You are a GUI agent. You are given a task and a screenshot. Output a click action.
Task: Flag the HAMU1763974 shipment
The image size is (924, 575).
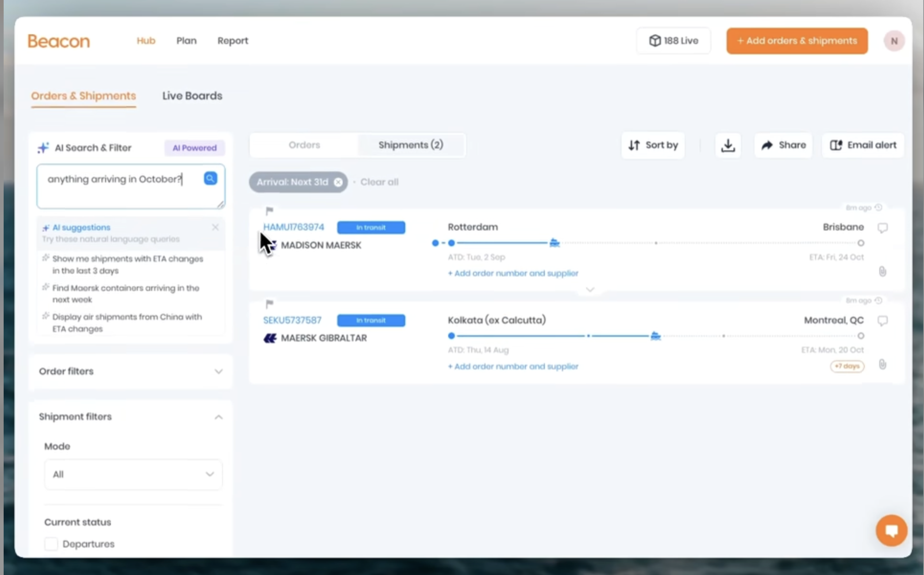pyautogui.click(x=269, y=210)
